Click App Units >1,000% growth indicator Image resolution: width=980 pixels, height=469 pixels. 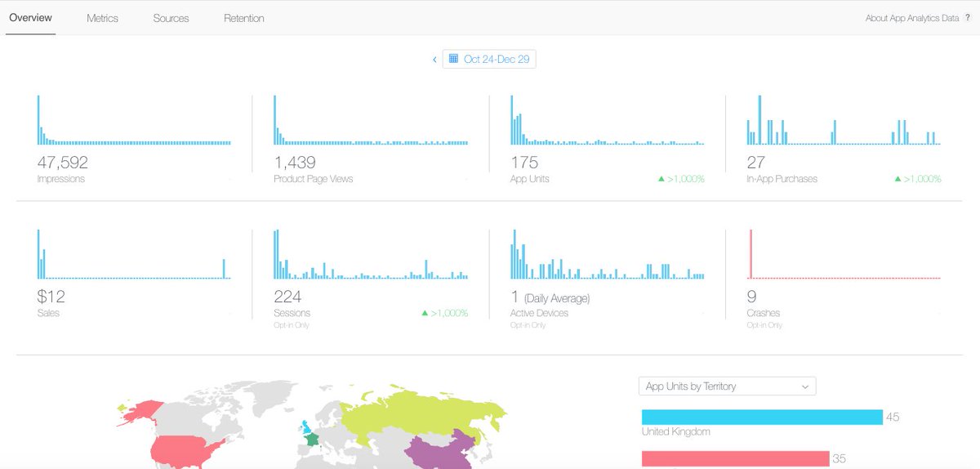pos(681,179)
